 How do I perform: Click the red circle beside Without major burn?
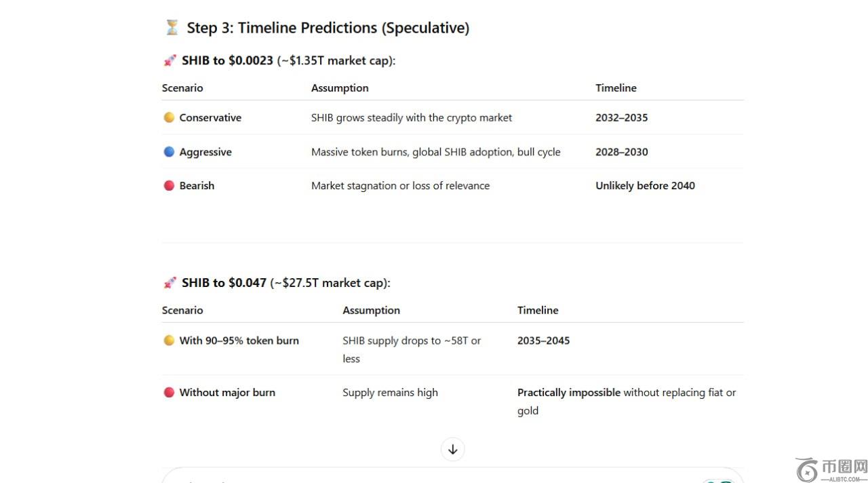pos(169,392)
